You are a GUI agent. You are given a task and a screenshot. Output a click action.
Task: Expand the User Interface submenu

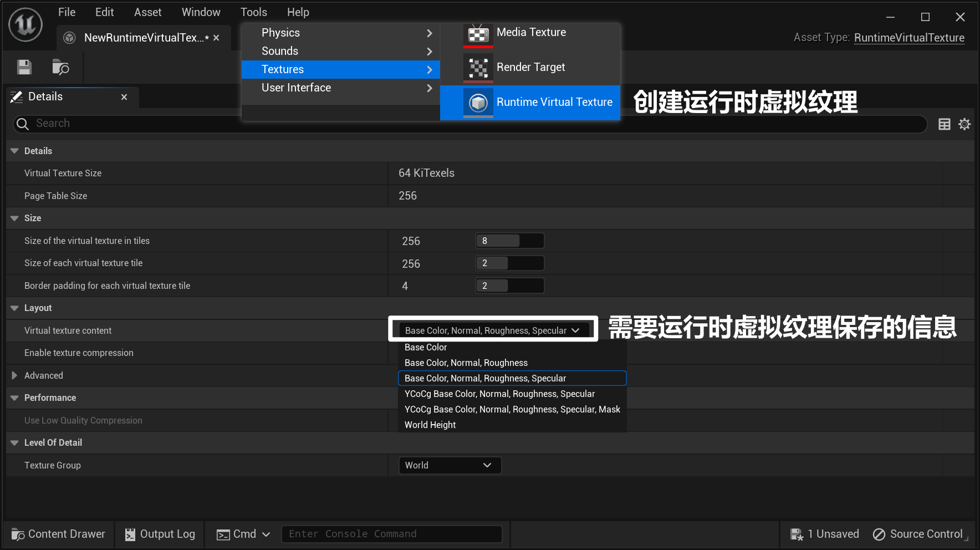point(341,88)
